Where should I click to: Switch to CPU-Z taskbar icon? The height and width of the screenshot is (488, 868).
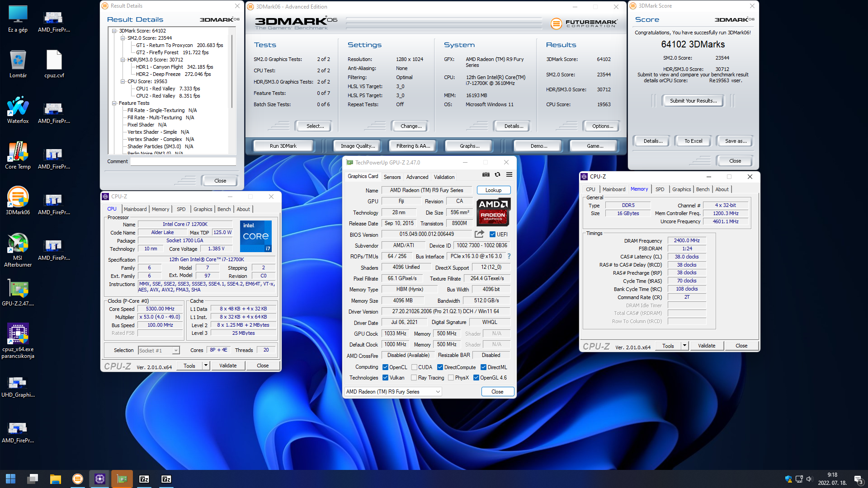[100, 479]
